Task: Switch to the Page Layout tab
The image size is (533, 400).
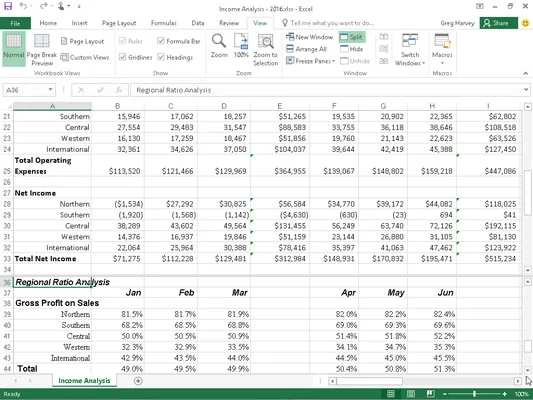Action: tap(119, 23)
